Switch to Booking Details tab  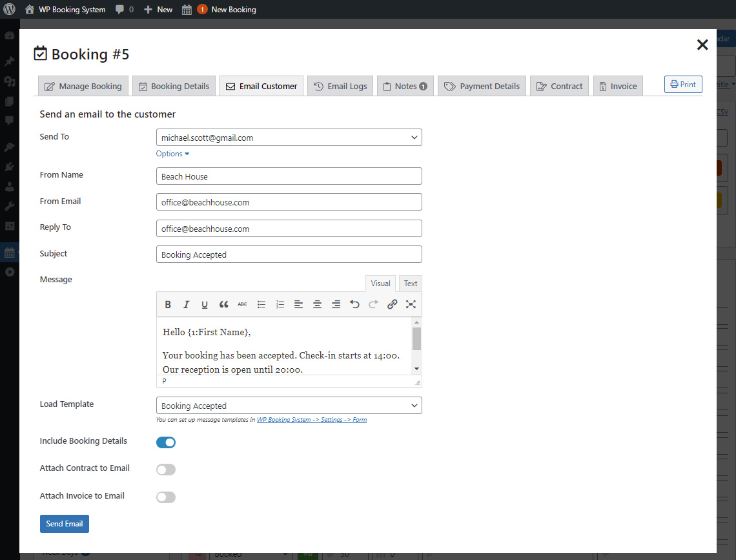tap(174, 86)
